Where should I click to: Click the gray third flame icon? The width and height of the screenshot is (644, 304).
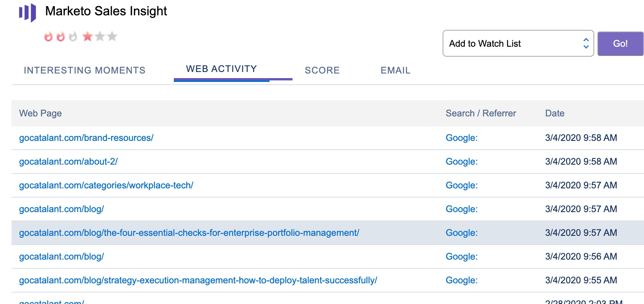73,36
